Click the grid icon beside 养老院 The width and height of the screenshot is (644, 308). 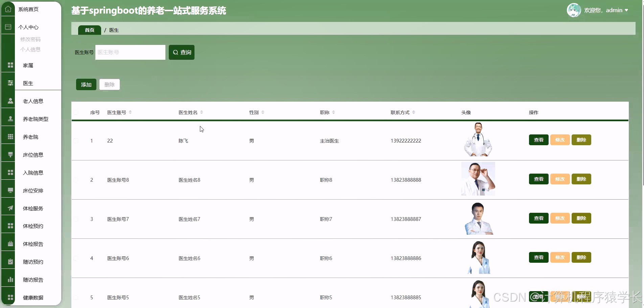pos(10,137)
